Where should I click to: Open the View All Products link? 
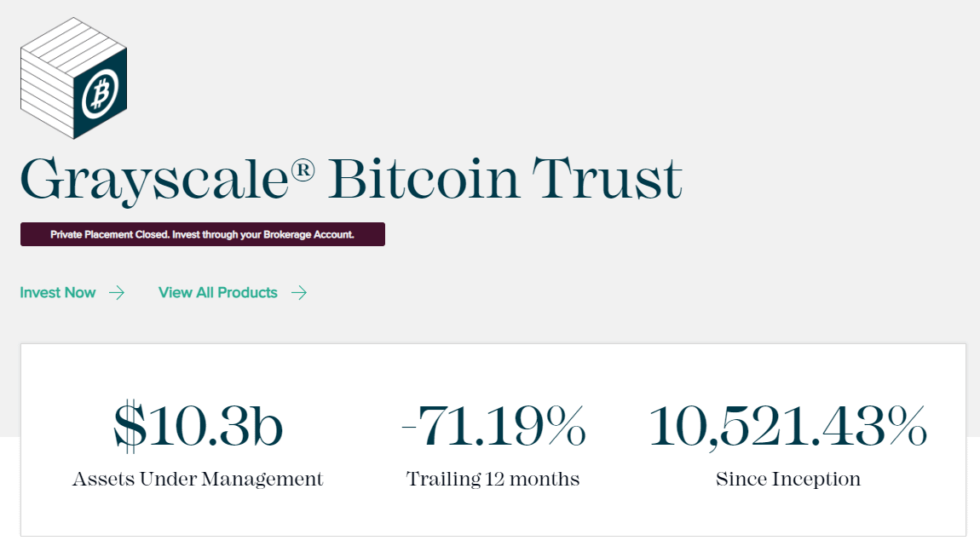click(x=218, y=293)
